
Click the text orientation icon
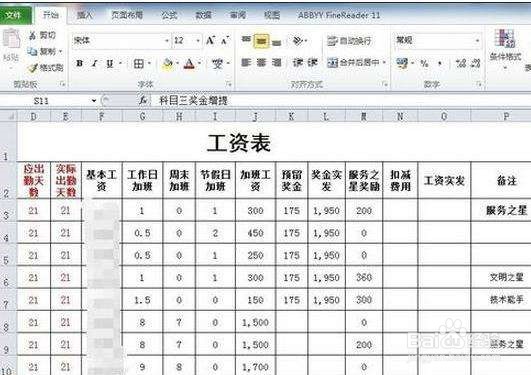pos(298,41)
